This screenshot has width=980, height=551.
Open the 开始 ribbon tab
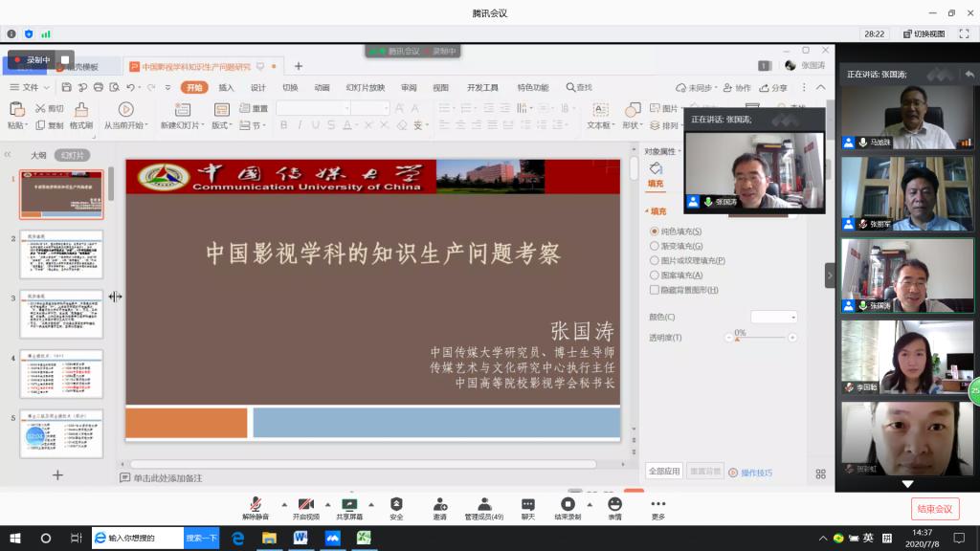[194, 87]
